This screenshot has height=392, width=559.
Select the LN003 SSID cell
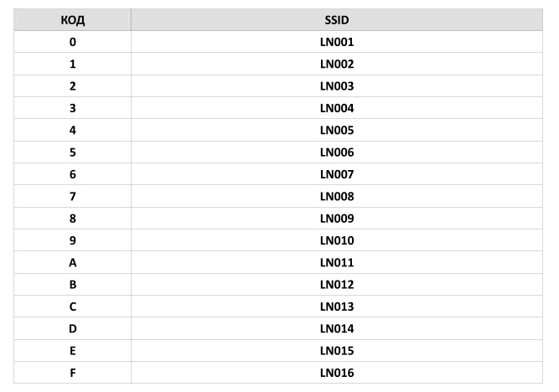[x=337, y=86]
